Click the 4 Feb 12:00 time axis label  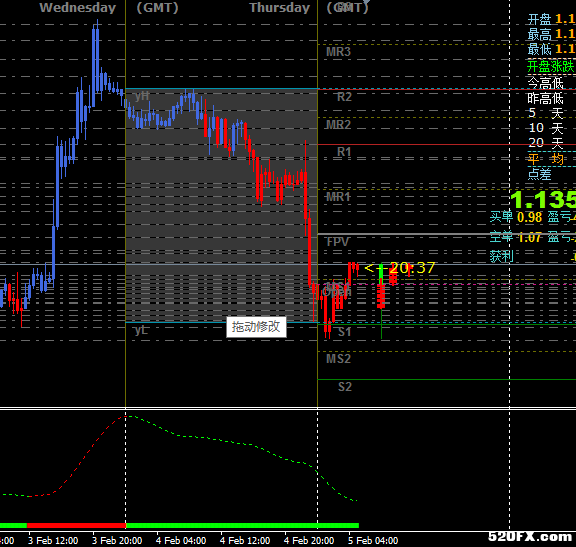pos(245,540)
